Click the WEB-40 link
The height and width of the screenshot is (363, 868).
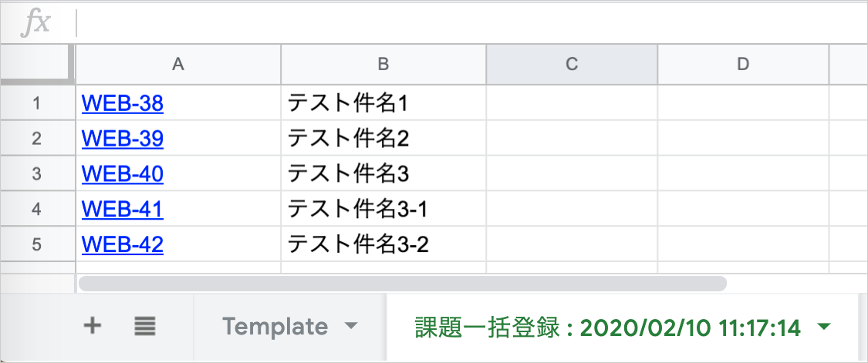[x=122, y=174]
